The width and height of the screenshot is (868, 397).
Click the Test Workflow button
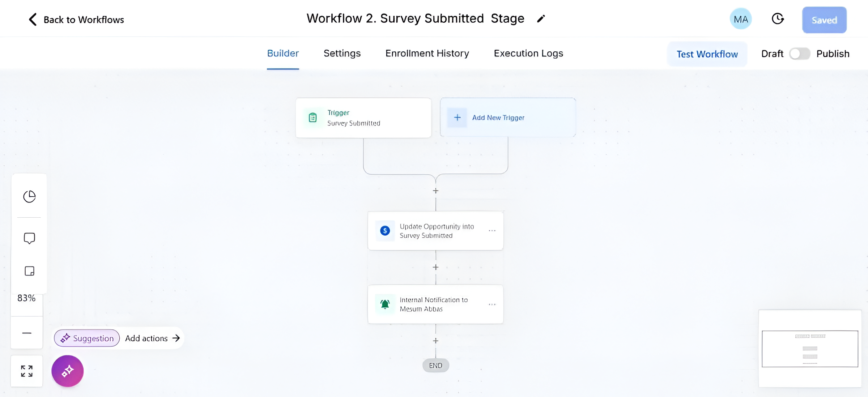click(x=707, y=54)
